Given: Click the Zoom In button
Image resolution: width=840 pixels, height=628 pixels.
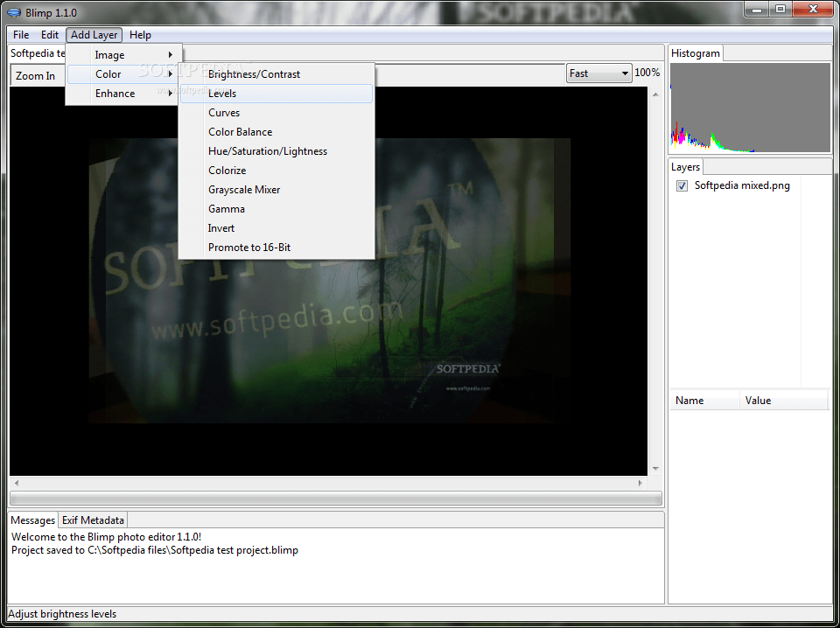Looking at the screenshot, I should (35, 75).
